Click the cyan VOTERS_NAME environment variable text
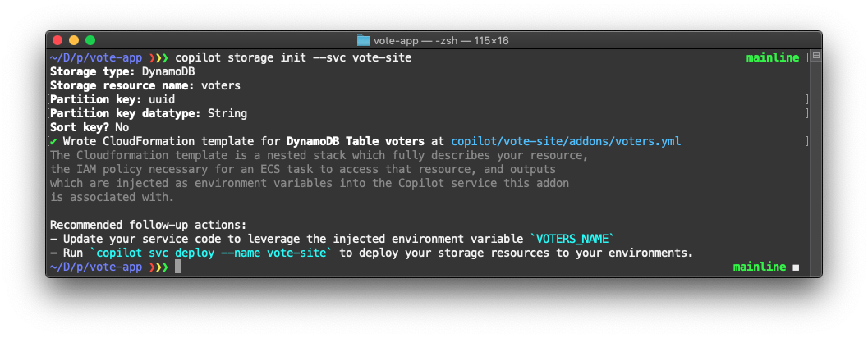 pyautogui.click(x=572, y=240)
